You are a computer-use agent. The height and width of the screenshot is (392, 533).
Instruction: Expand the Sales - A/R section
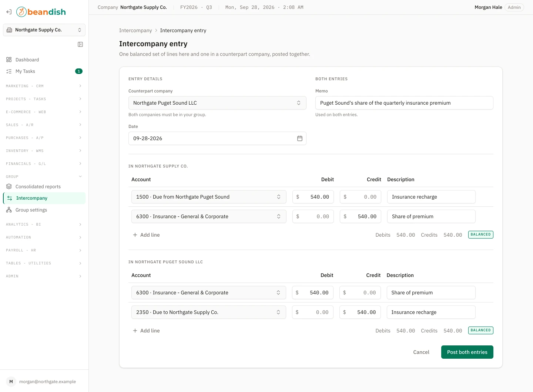44,125
